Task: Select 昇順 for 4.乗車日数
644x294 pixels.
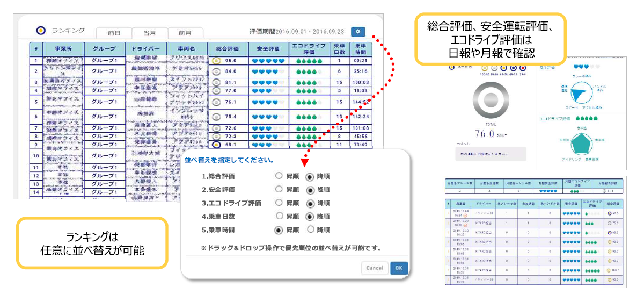Action: 279,216
